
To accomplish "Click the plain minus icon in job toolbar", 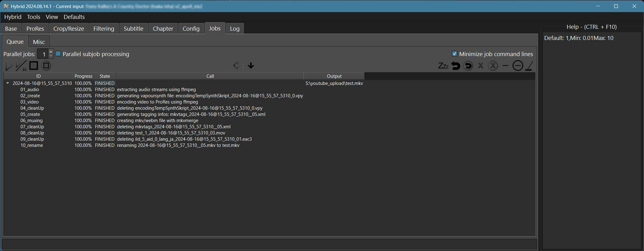I will (505, 66).
